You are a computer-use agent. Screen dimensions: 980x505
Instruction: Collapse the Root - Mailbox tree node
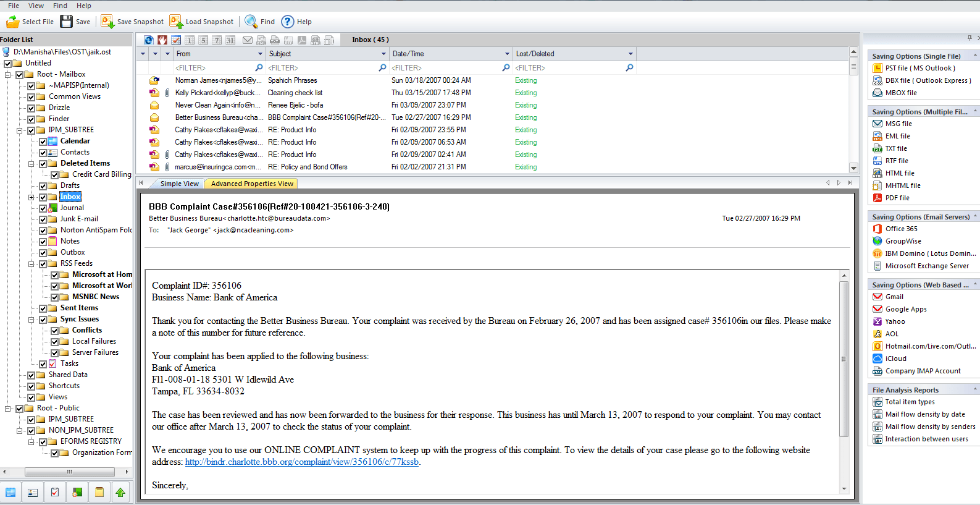pos(8,75)
